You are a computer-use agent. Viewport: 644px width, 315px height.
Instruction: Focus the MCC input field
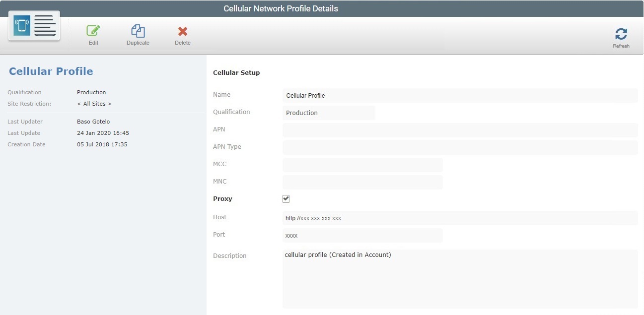pos(362,165)
